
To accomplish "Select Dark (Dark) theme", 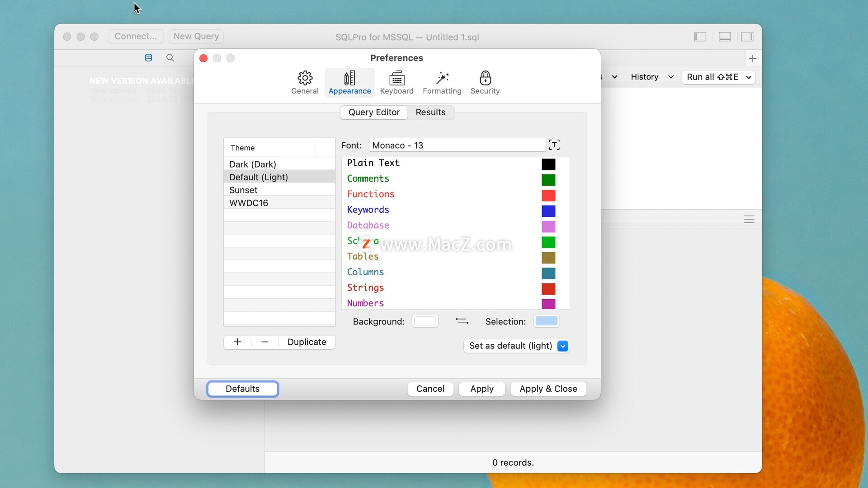I will 279,164.
